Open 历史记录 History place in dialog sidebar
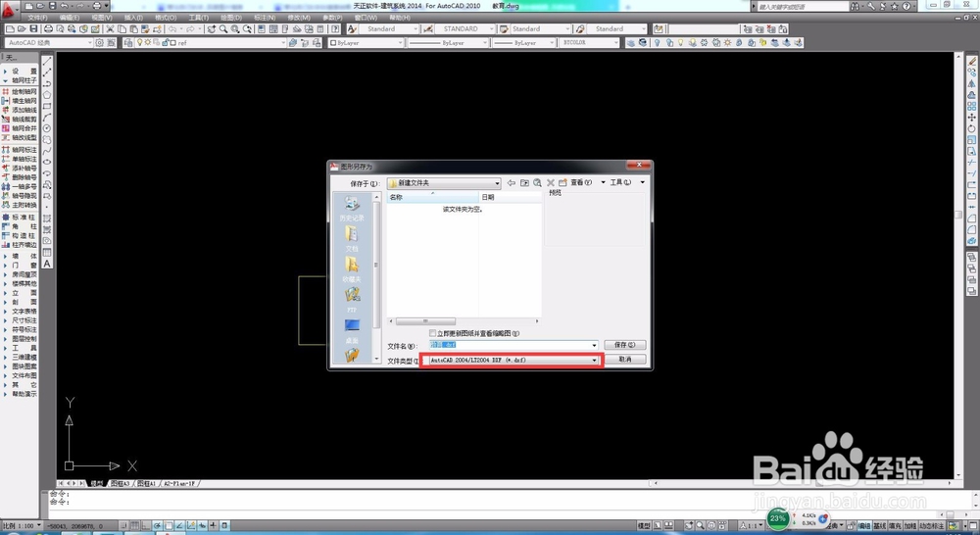Screen dimensions: 980x535 pyautogui.click(x=352, y=209)
